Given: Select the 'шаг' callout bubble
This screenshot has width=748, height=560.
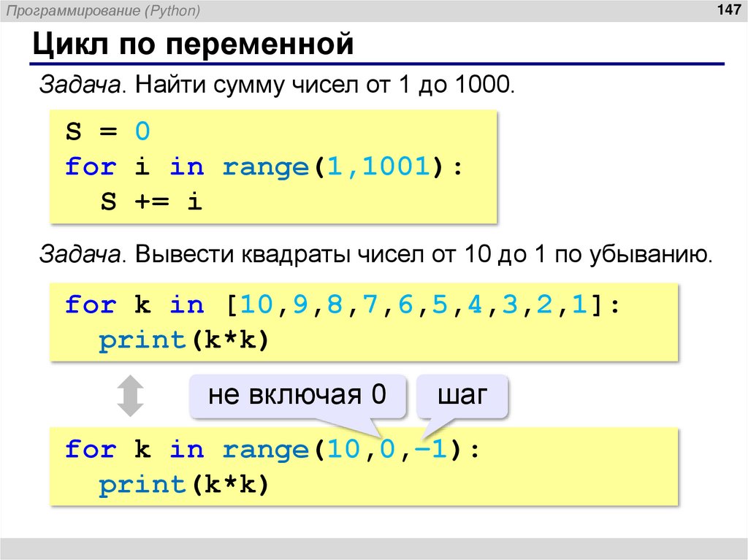Looking at the screenshot, I should pyautogui.click(x=462, y=394).
